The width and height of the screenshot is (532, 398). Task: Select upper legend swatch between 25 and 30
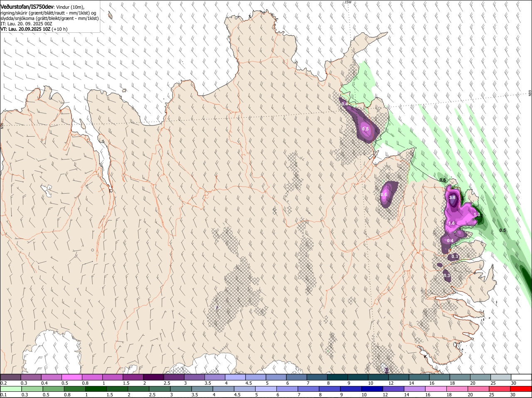pos(501,377)
